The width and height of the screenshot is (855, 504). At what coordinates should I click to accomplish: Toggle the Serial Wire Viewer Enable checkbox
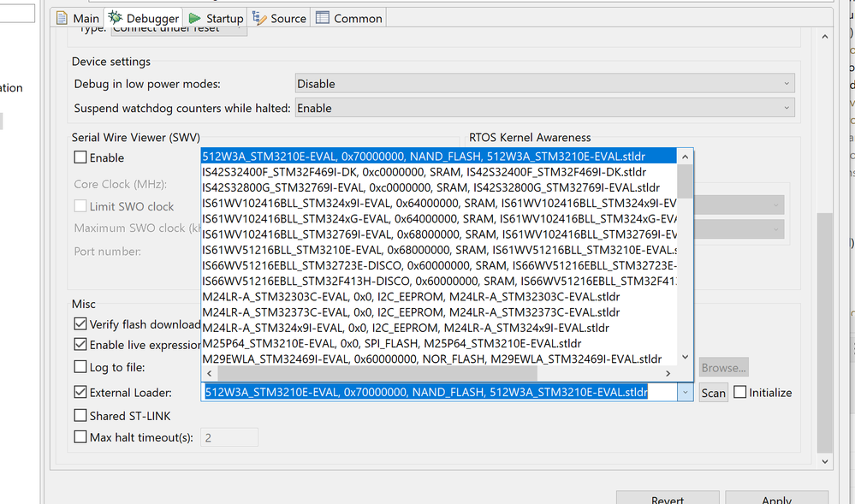pyautogui.click(x=80, y=157)
